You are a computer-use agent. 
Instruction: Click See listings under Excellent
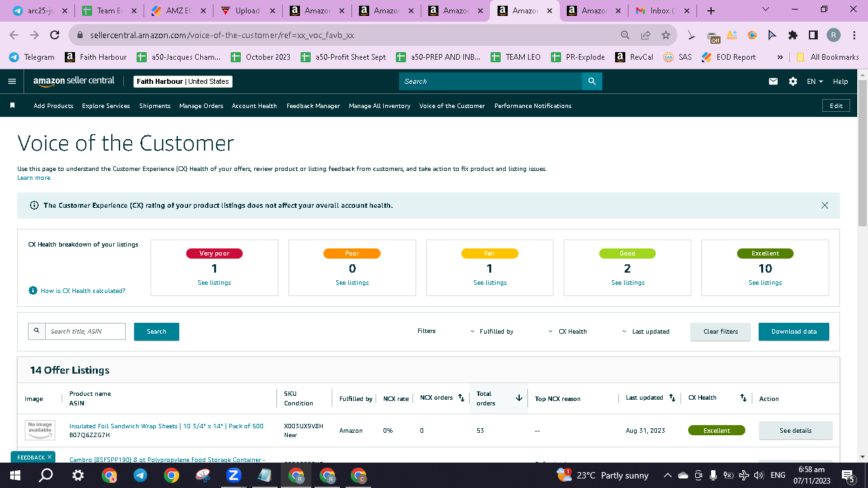765,283
